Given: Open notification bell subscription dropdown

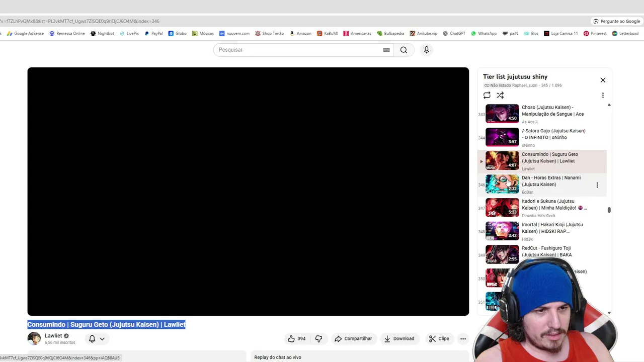Looking at the screenshot, I should point(97,339).
